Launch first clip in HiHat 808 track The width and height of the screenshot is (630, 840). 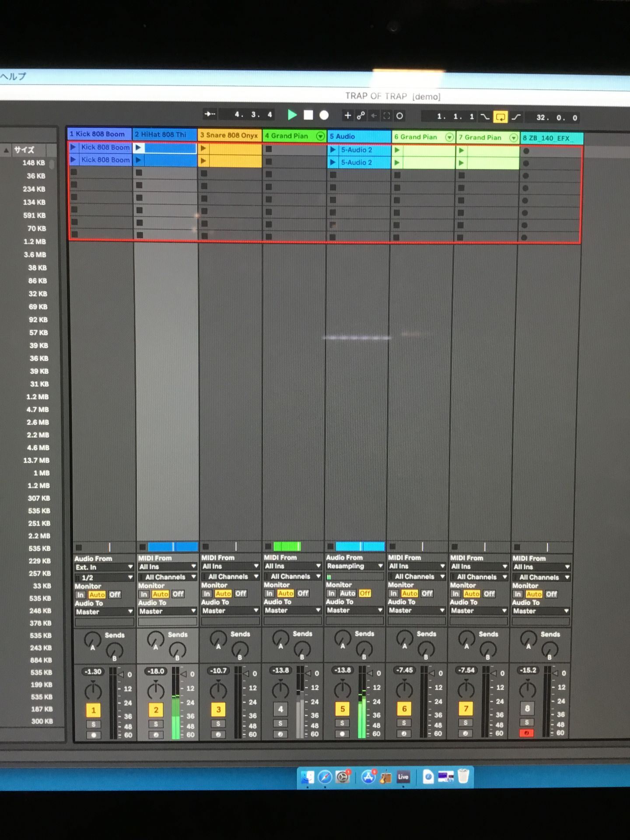138,147
